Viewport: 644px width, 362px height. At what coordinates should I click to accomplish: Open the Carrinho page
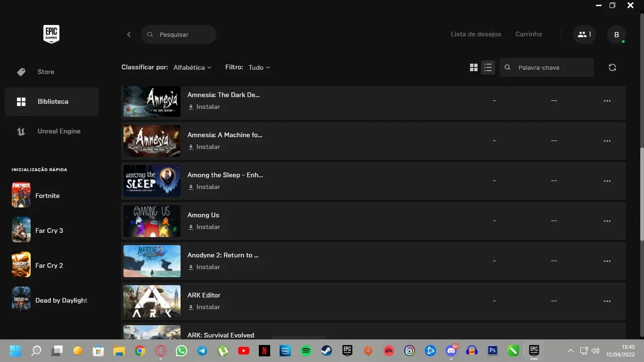pos(528,34)
